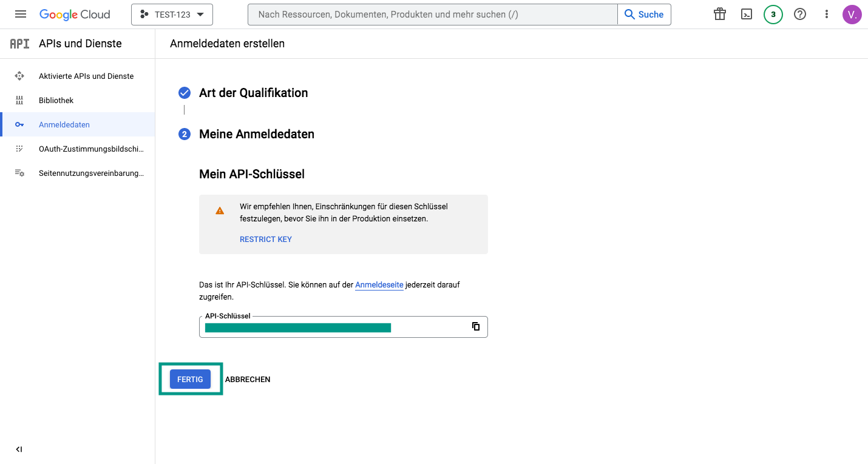
Task: Copy the API key with copy icon
Action: [476, 326]
